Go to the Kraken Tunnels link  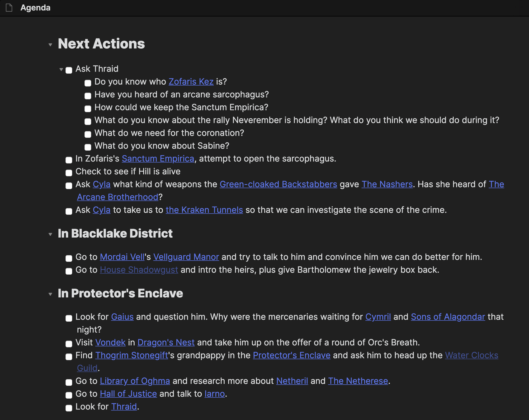click(204, 210)
